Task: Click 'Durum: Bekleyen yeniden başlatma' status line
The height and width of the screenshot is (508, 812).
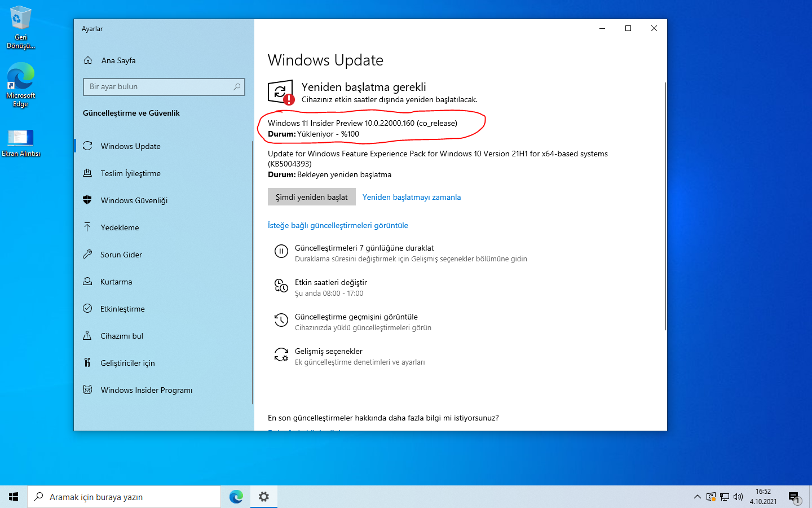Action: point(329,175)
